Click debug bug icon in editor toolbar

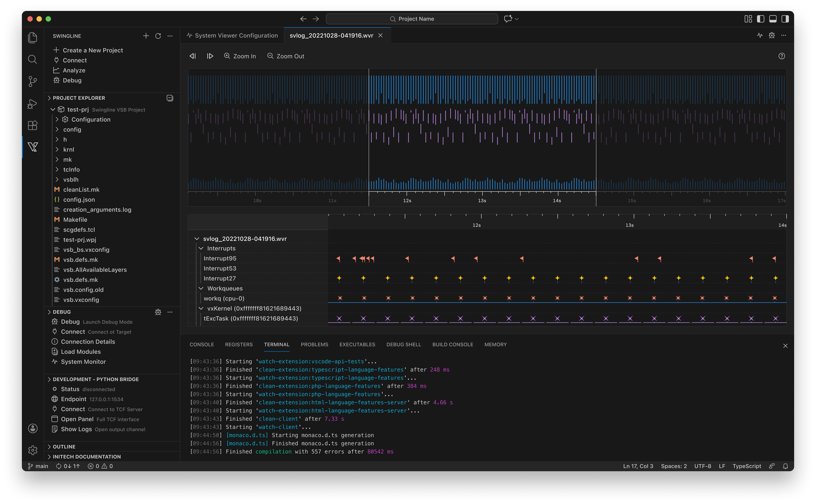772,35
